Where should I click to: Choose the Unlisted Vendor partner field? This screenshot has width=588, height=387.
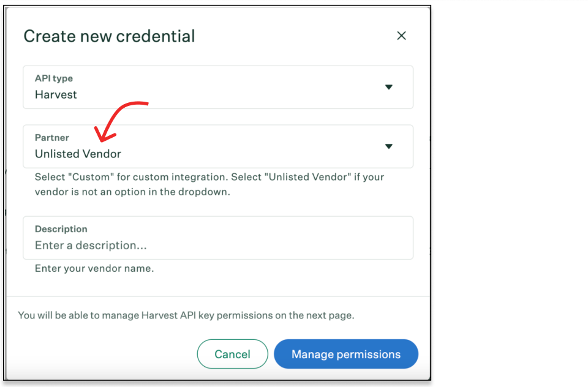coord(218,146)
